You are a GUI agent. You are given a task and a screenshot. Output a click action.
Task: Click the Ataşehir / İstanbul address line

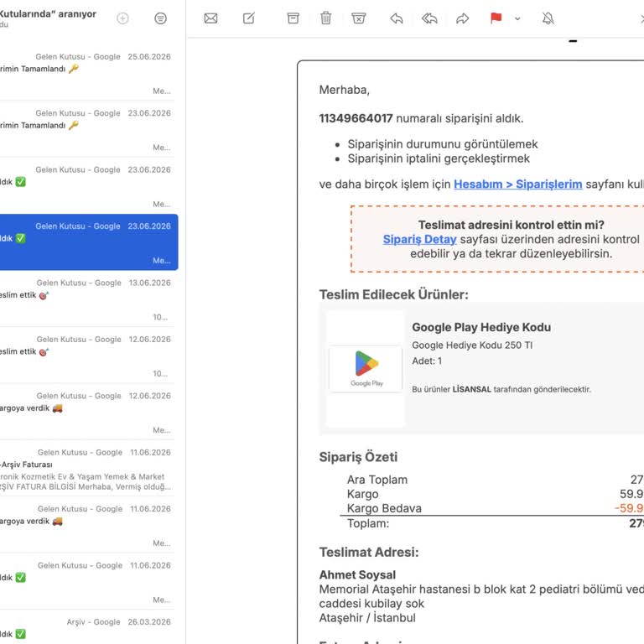pos(367,618)
